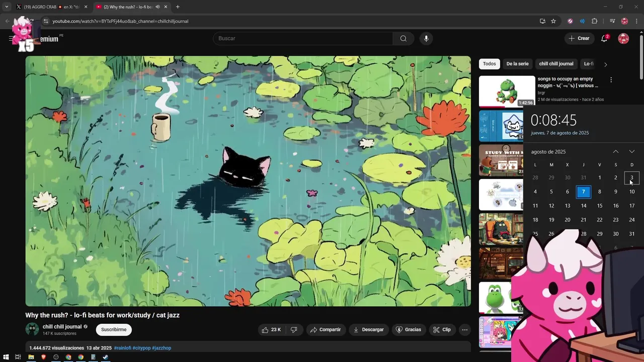Click the agosto de 2025 calendar header
This screenshot has width=644, height=362.
(548, 152)
